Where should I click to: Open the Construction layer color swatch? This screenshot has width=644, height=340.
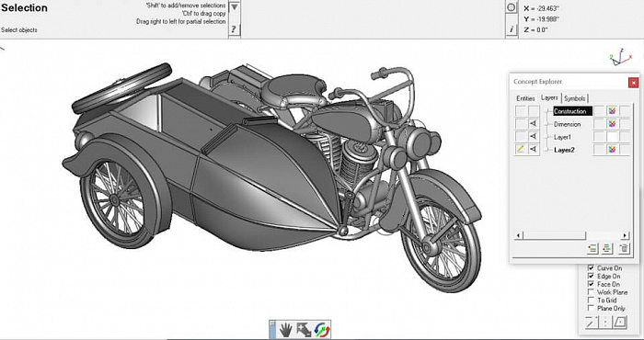tap(612, 111)
